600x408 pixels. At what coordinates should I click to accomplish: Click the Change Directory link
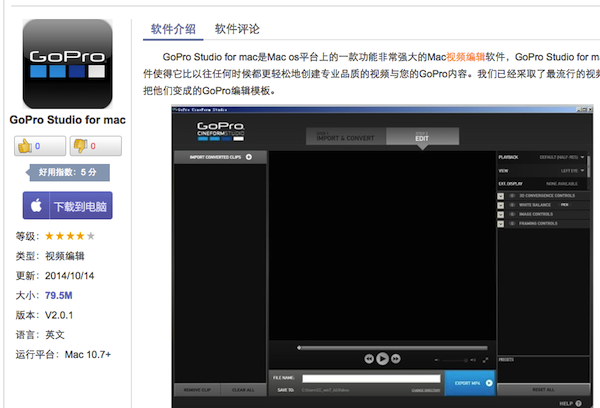[426, 390]
